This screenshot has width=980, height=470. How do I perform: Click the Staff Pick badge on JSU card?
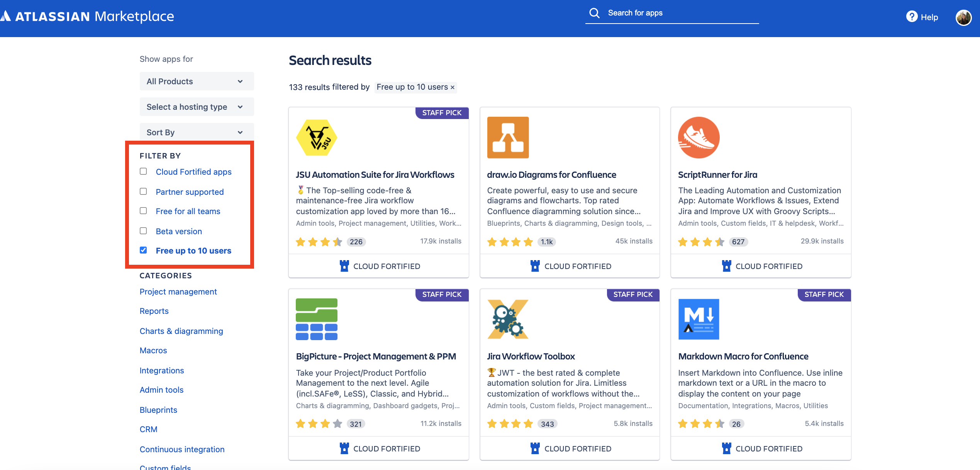click(442, 113)
